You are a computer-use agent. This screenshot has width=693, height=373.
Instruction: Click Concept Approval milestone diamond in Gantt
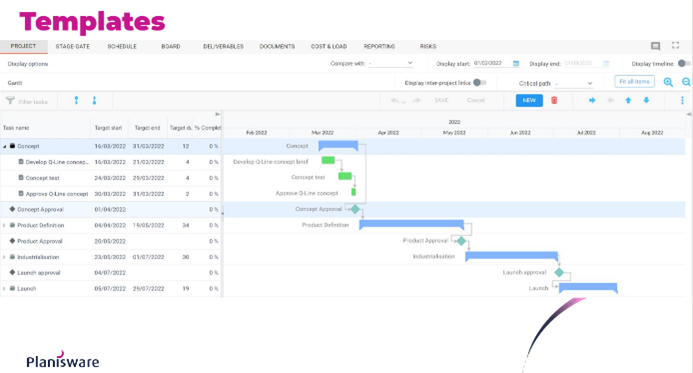[355, 209]
